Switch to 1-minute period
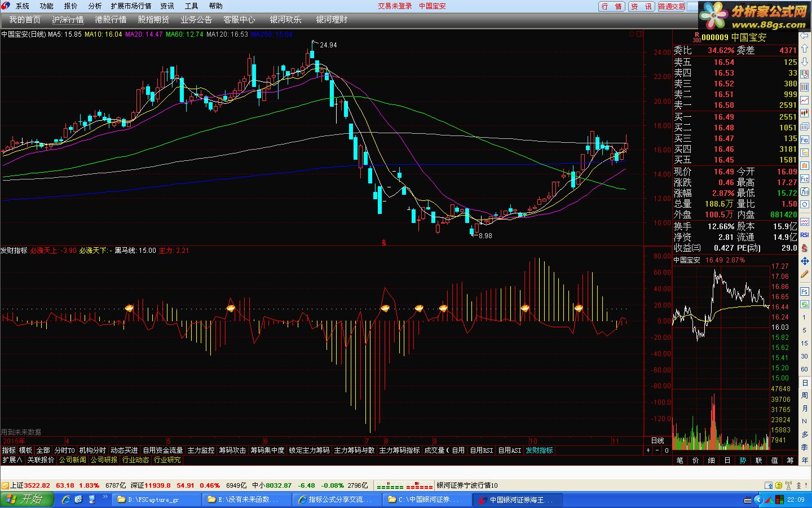Screen dimensions: 812x508 point(805,318)
